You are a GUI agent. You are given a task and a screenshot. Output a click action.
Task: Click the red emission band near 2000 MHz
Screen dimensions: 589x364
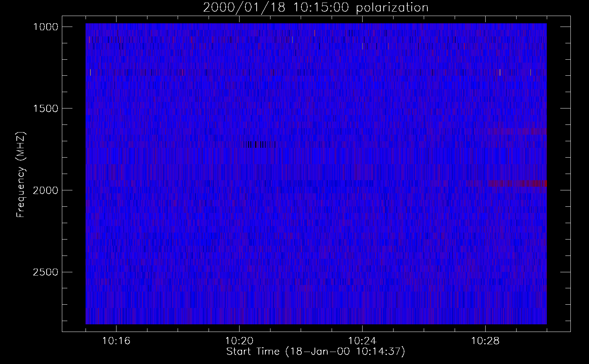coord(517,183)
